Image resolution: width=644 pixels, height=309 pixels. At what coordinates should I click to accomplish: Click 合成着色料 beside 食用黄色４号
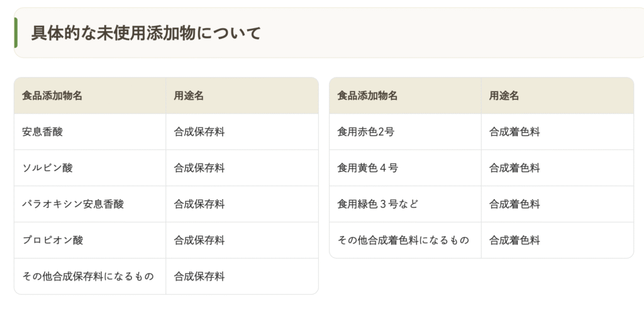pyautogui.click(x=515, y=168)
